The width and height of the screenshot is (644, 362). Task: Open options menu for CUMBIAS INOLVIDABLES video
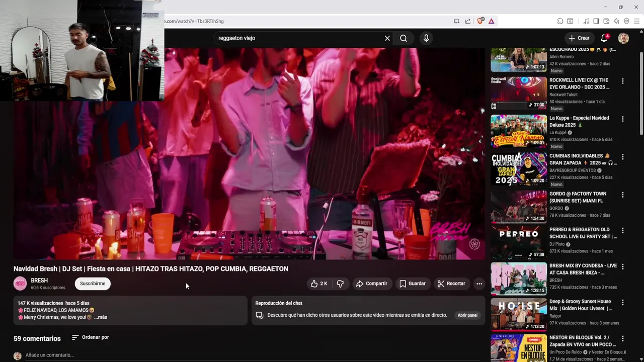[623, 157]
